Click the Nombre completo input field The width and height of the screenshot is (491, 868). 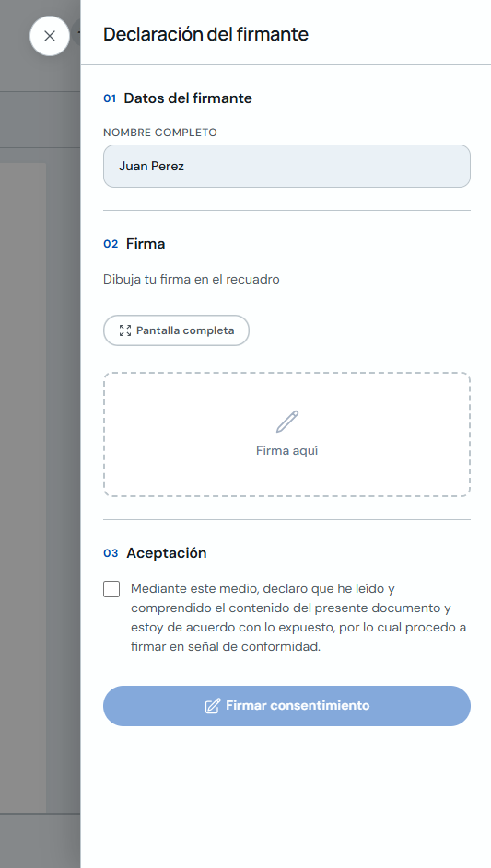(286, 166)
